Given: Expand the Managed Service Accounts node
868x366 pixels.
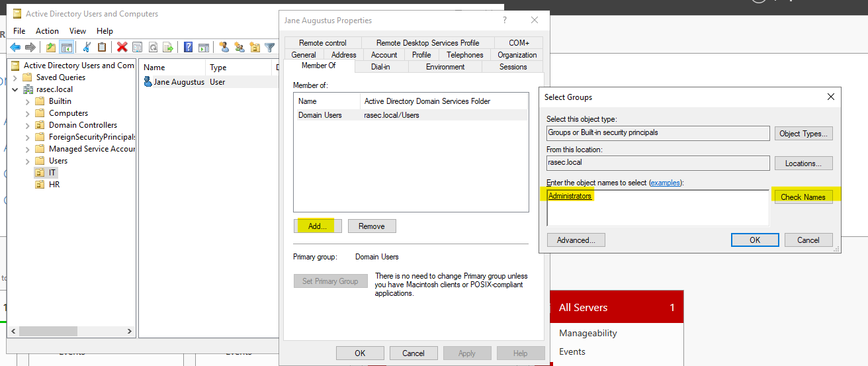Looking at the screenshot, I should coord(27,149).
